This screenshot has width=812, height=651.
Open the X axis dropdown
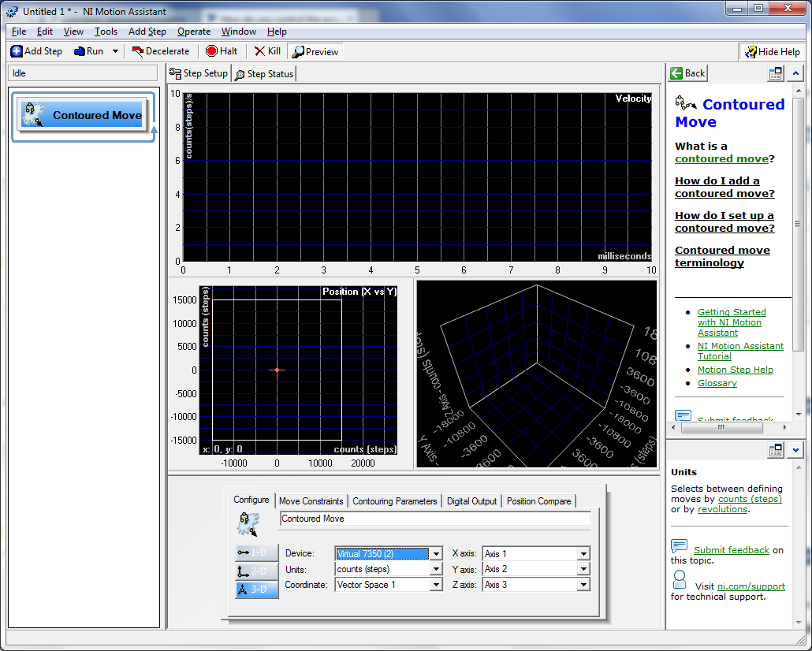583,553
